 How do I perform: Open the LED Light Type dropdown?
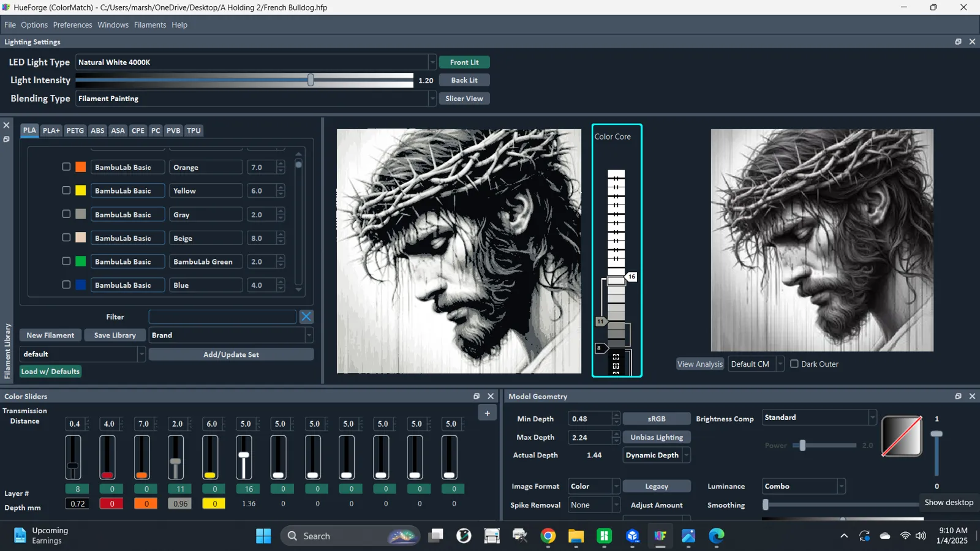point(256,62)
